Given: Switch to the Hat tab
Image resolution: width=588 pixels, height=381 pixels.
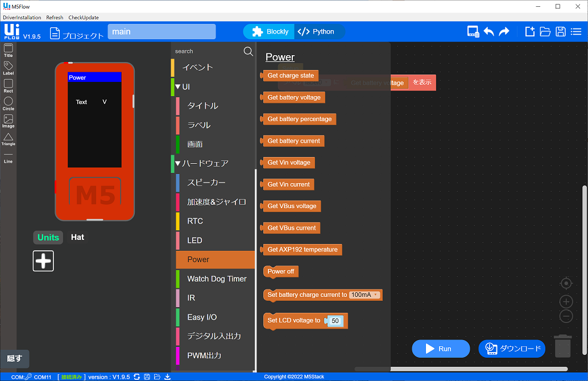Looking at the screenshot, I should (x=78, y=237).
